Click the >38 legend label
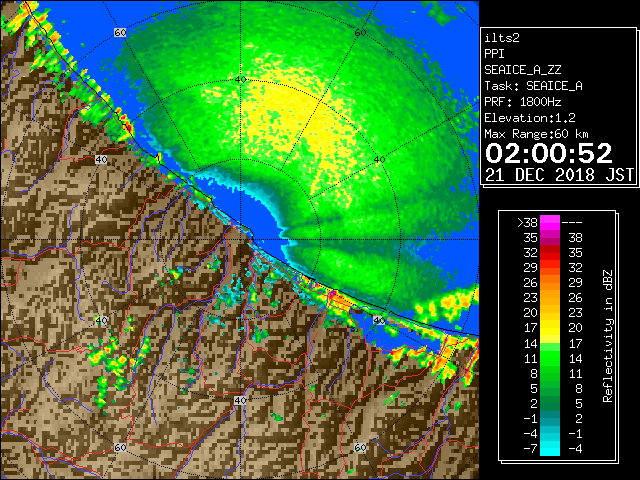Screen dimensions: 640x480 coord(528,223)
